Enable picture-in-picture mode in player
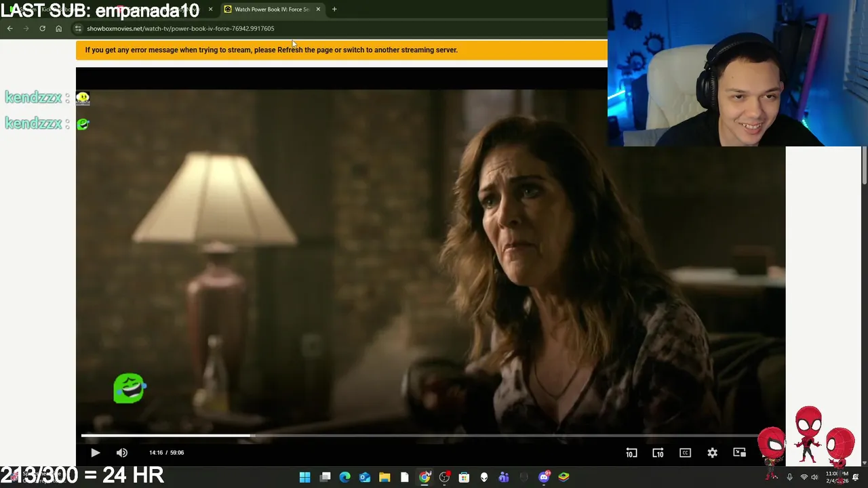This screenshot has height=488, width=868. 739,453
